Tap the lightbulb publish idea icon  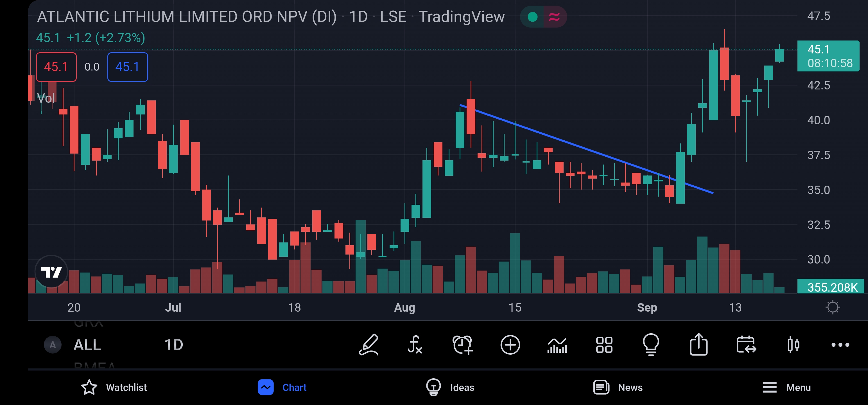pyautogui.click(x=651, y=345)
